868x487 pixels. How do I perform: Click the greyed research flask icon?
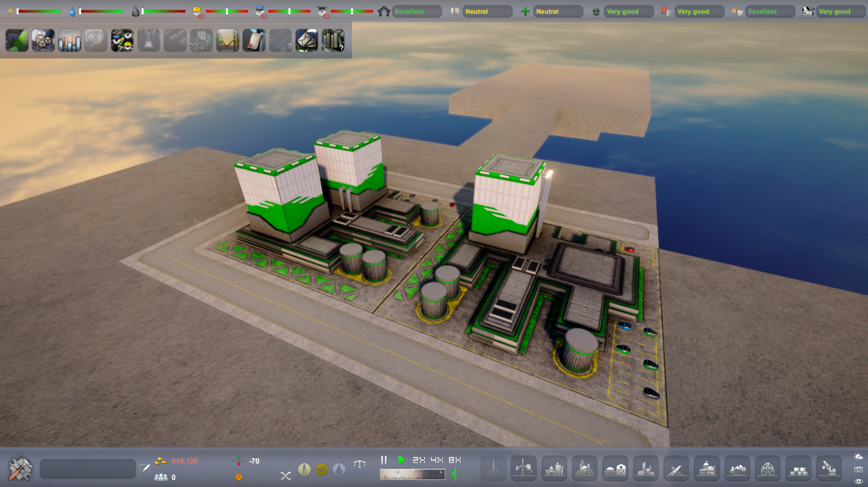[149, 41]
